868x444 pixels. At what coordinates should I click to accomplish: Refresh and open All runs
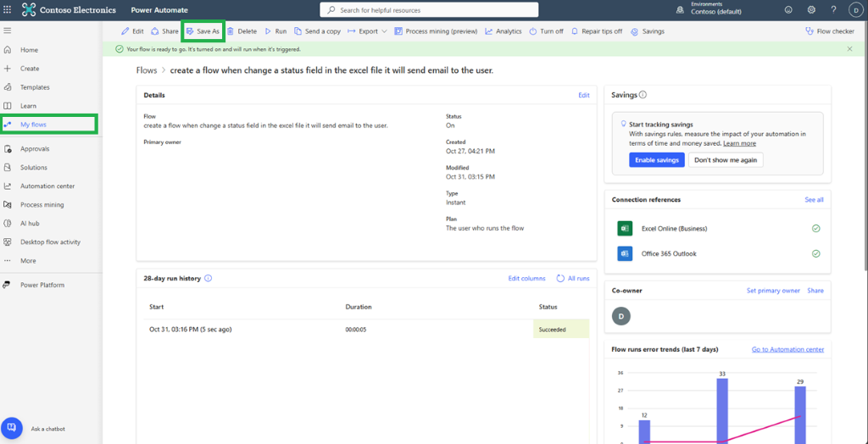coord(573,279)
